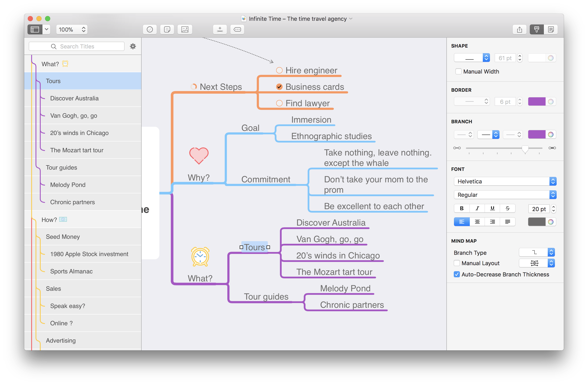Justify the text alignment
The height and width of the screenshot is (385, 588).
[507, 222]
